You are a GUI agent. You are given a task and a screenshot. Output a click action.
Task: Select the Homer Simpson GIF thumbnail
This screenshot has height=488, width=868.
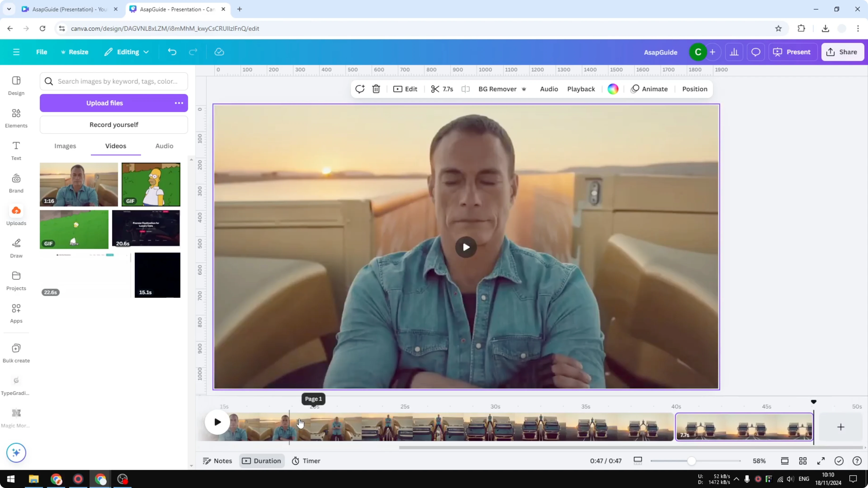point(151,184)
